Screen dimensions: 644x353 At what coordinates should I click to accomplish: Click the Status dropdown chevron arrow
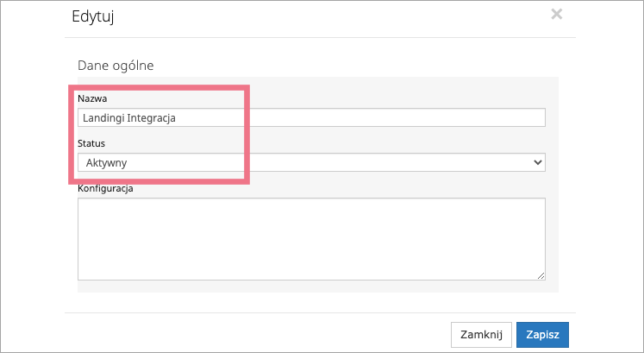pos(538,162)
